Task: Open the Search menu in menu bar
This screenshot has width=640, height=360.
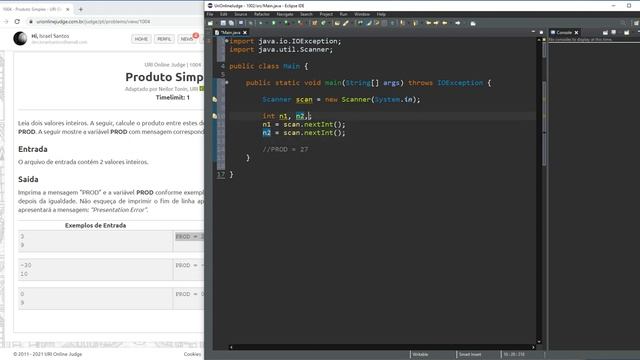Action: point(307,14)
